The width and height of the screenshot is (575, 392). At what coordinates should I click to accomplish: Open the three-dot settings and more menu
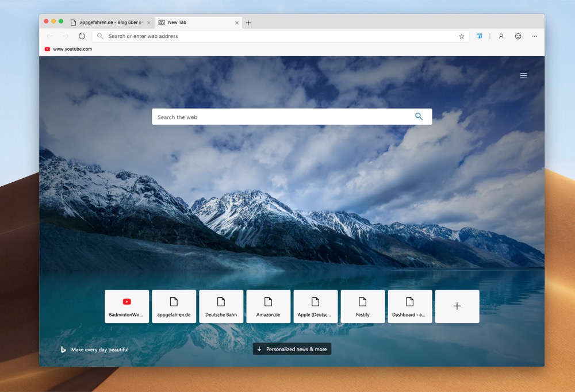[x=534, y=36]
